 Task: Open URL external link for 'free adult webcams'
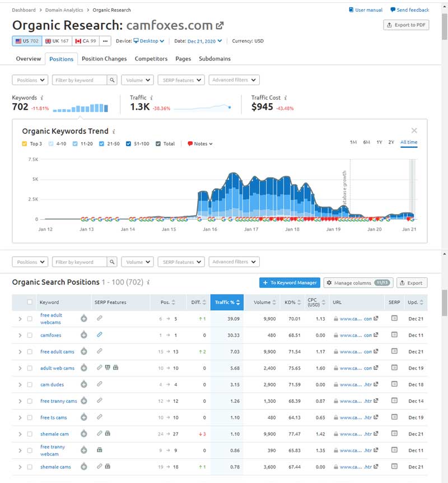point(376,318)
